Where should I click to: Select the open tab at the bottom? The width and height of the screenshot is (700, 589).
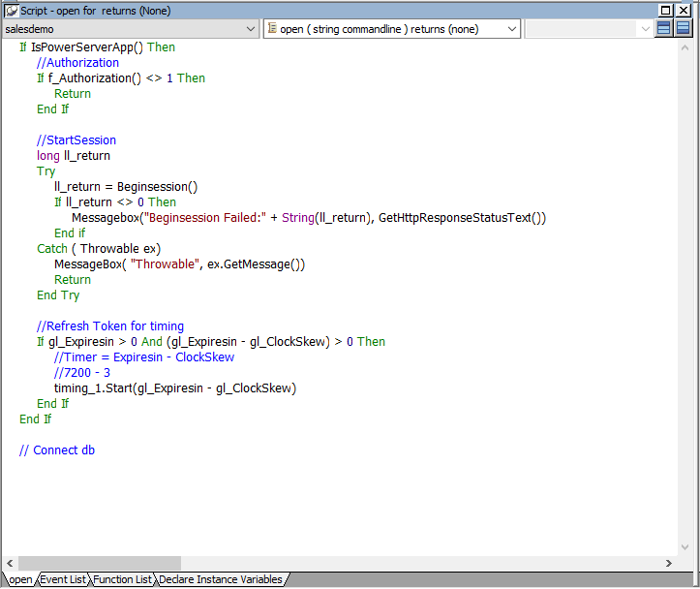(x=18, y=579)
